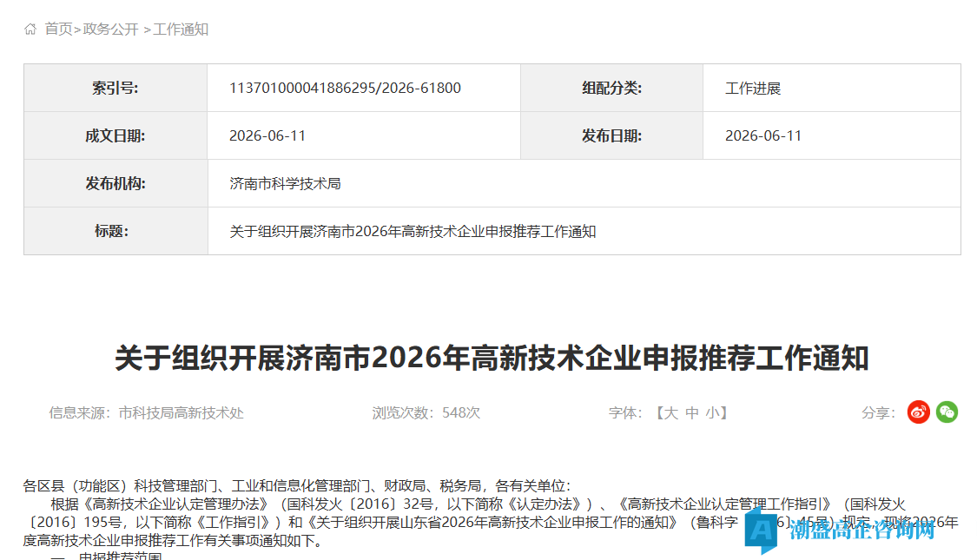
Task: Click the large article headline
Action: [492, 359]
